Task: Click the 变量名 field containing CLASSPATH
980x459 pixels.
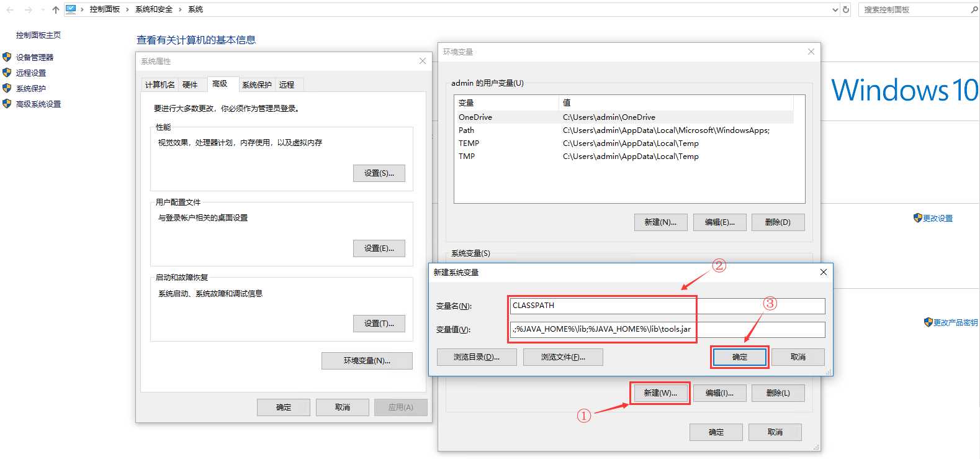Action: coord(668,306)
